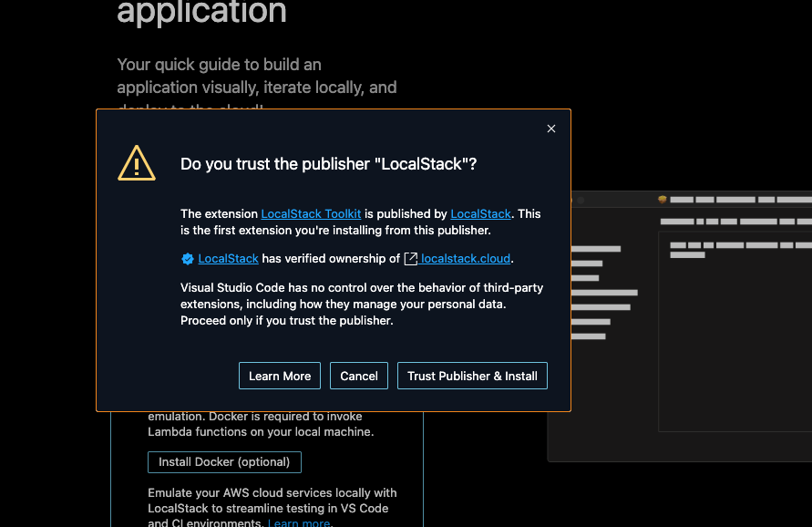Close the publisher trust dialog
Screen dimensions: 812x527
(551, 129)
